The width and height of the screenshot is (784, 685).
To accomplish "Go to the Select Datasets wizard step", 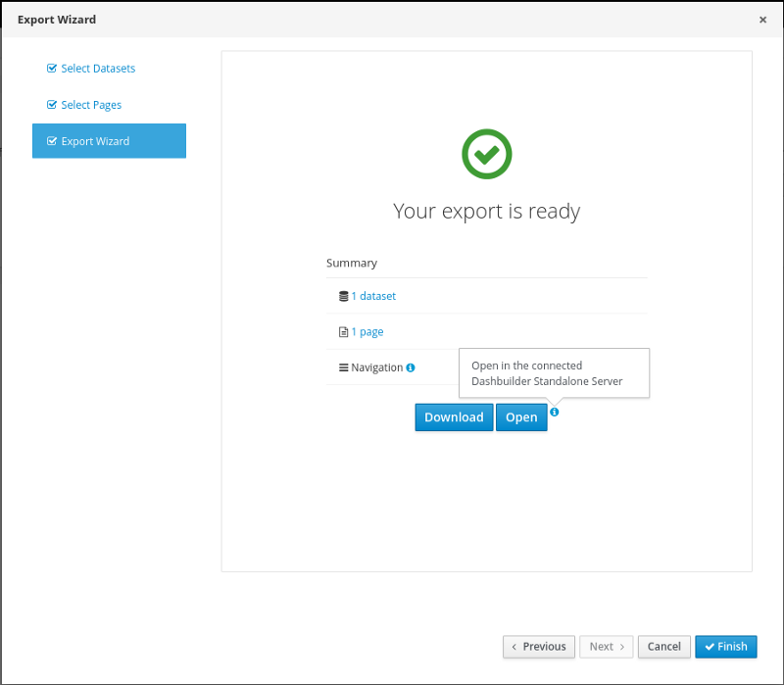I will pyautogui.click(x=98, y=69).
